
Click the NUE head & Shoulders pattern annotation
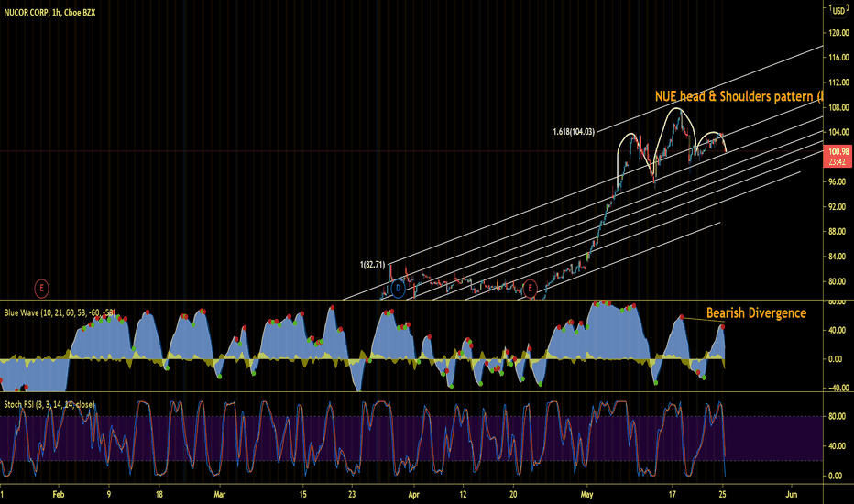click(x=739, y=96)
